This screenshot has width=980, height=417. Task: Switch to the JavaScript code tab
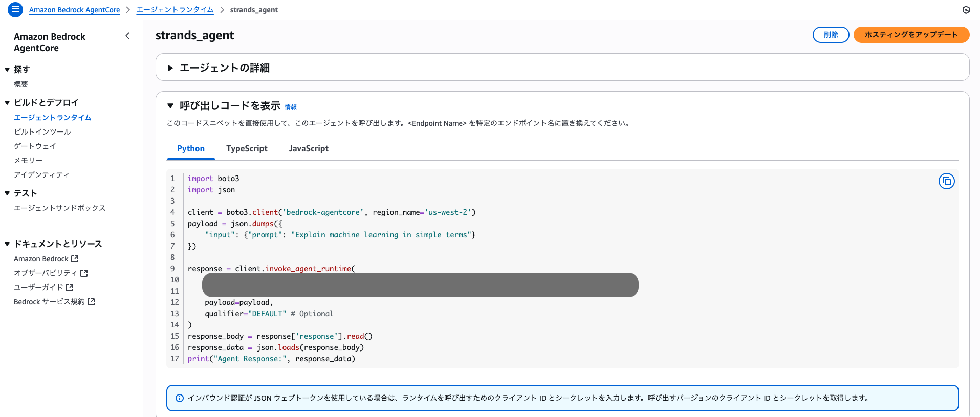click(309, 149)
